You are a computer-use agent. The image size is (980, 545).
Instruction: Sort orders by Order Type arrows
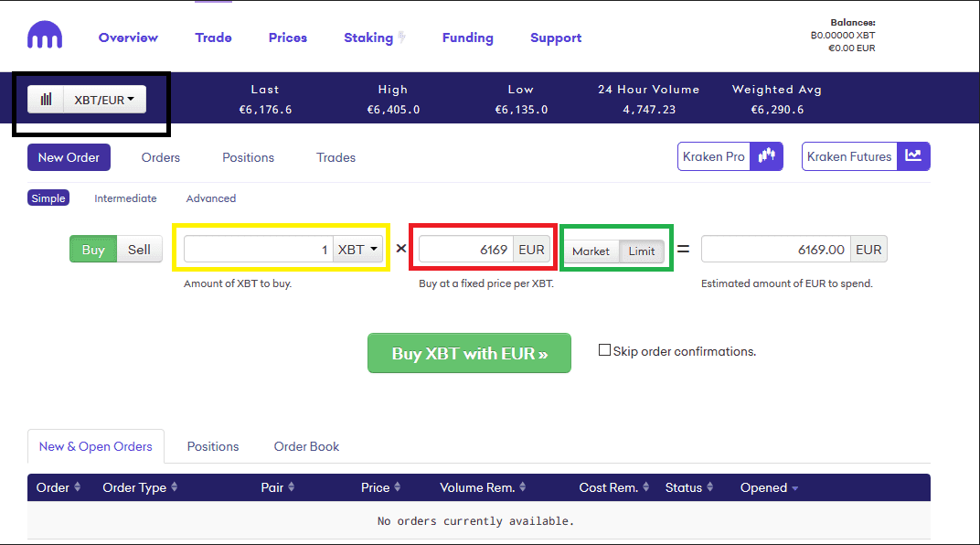click(174, 487)
